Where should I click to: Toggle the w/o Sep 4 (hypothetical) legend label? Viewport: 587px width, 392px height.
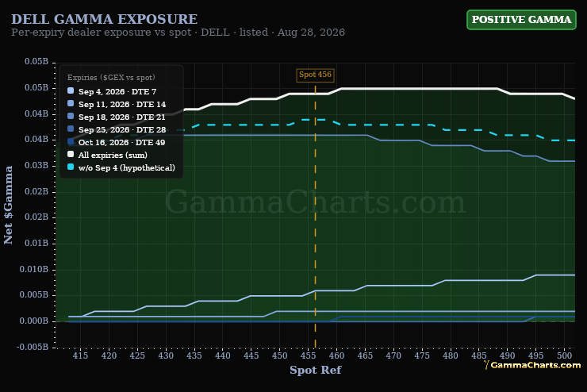pyautogui.click(x=127, y=167)
